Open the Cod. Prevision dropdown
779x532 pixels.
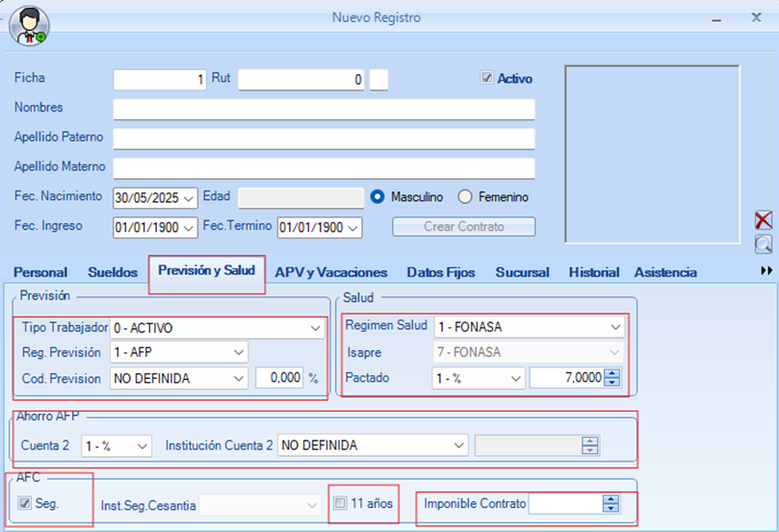pyautogui.click(x=239, y=379)
